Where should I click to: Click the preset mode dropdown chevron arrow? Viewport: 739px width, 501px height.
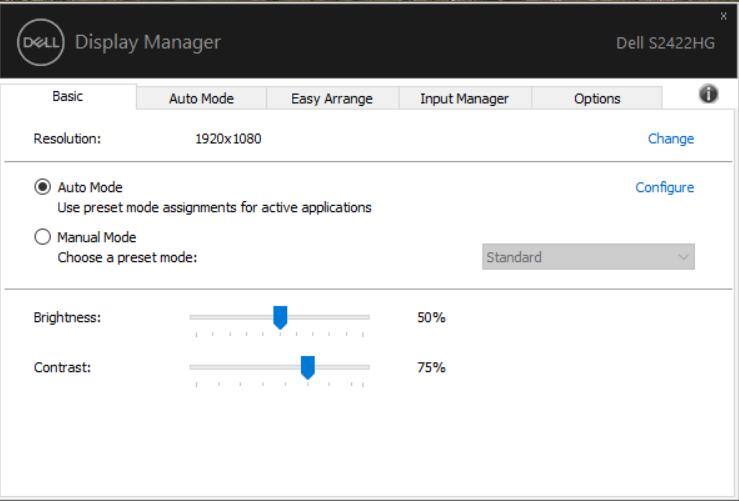pyautogui.click(x=683, y=257)
